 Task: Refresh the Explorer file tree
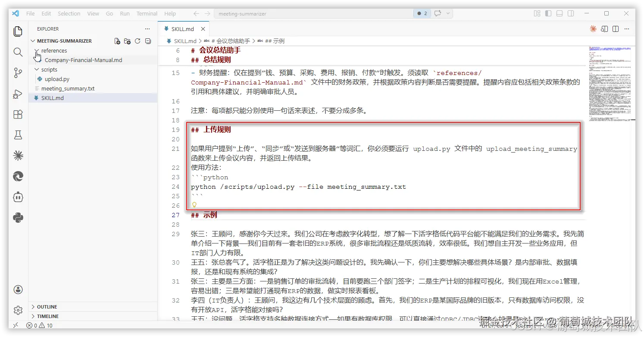(x=138, y=41)
